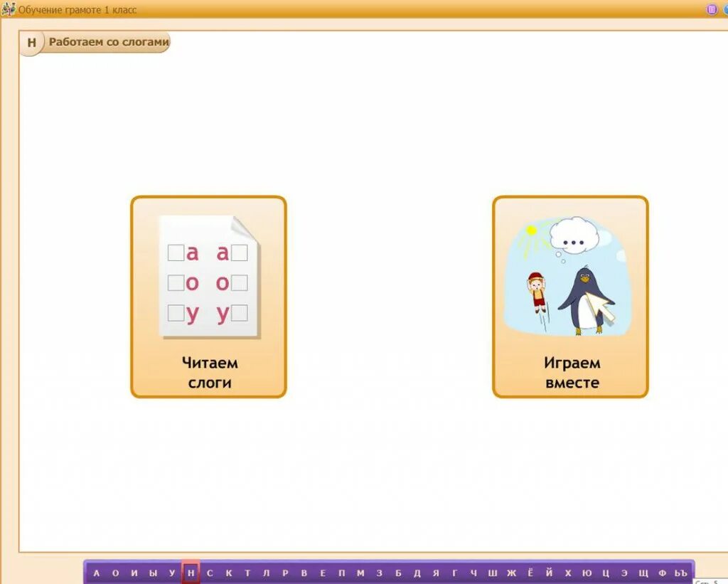Select letter Э in the alphabet bar
728x584 pixels.
[624, 573]
